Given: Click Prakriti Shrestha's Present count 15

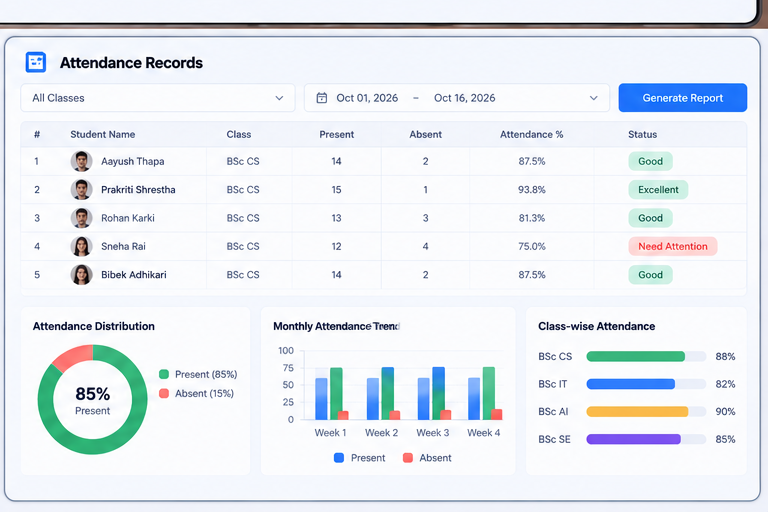Looking at the screenshot, I should click(x=336, y=190).
